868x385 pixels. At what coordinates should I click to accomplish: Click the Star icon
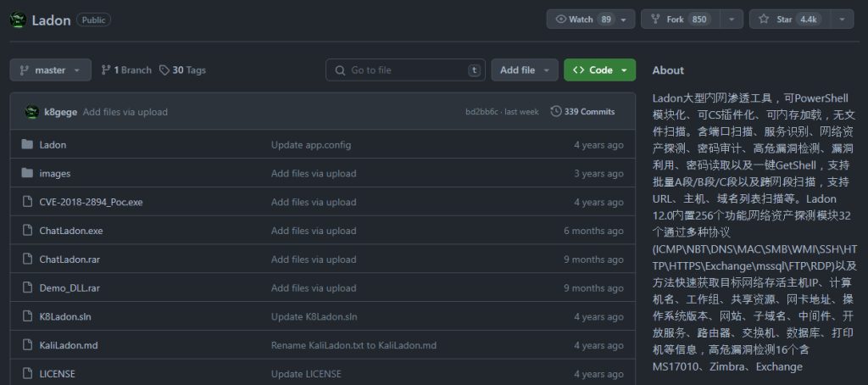(764, 20)
